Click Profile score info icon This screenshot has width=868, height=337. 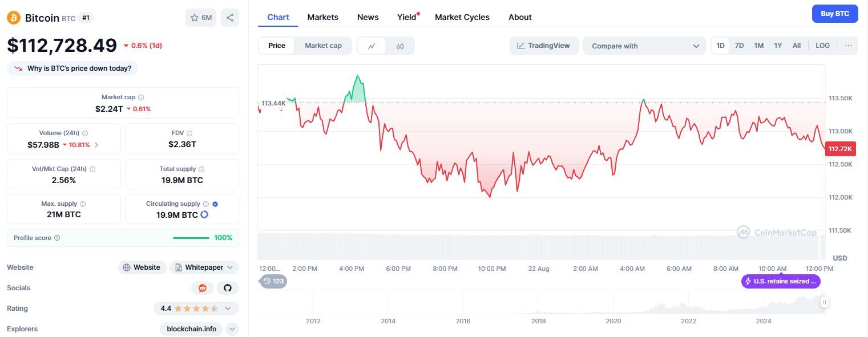tap(57, 238)
